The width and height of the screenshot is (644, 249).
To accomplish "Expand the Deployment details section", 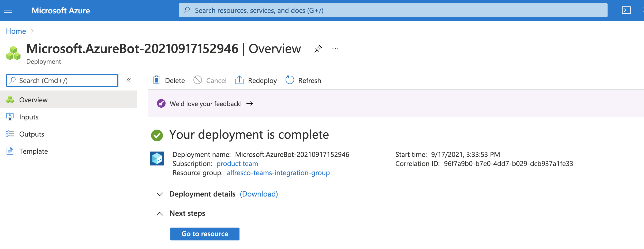I will [160, 194].
